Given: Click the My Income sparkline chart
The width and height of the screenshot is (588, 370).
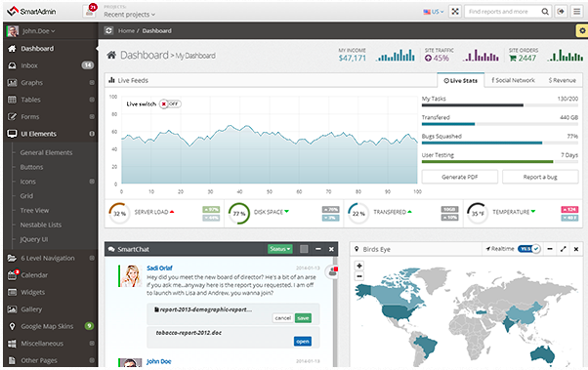Looking at the screenshot, I should click(396, 55).
